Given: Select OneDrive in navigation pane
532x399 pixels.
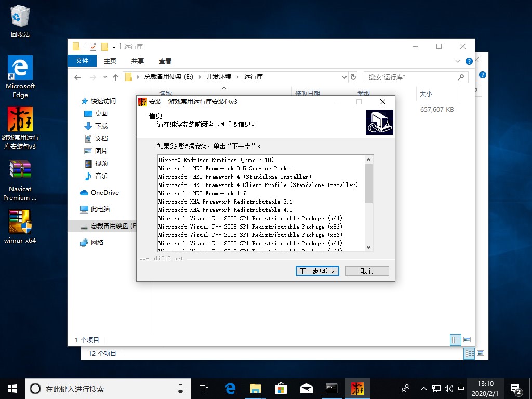Looking at the screenshot, I should (x=99, y=192).
